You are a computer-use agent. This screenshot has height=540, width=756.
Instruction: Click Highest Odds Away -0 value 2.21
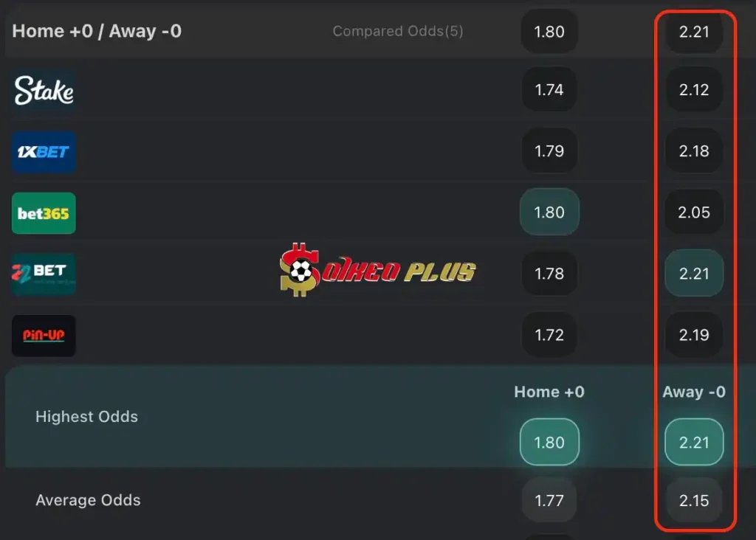694,443
